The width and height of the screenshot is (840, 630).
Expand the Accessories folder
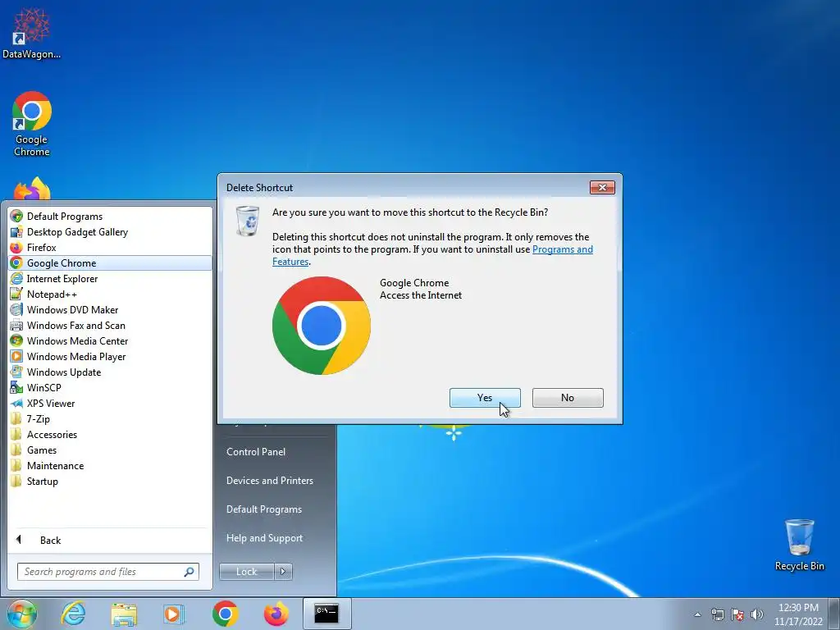click(111, 435)
